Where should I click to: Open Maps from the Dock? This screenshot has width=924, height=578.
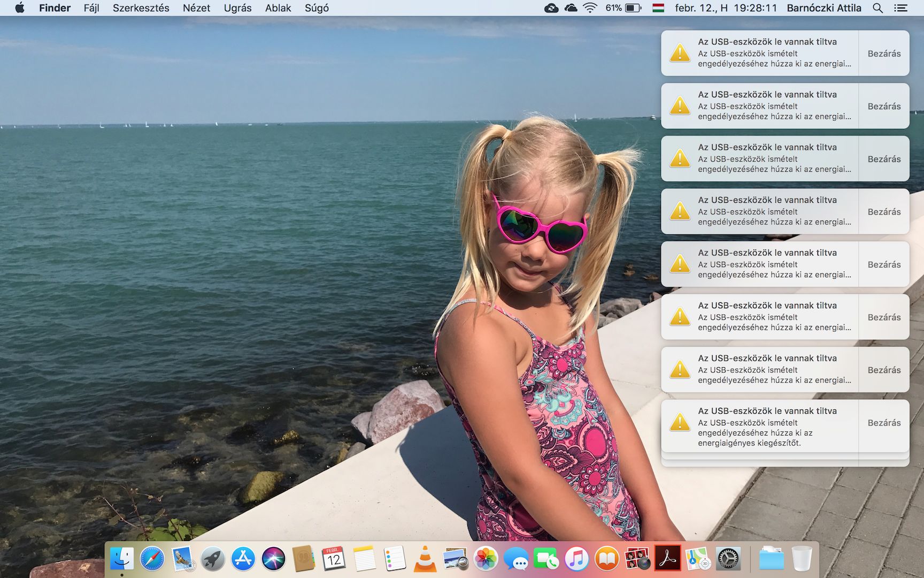(698, 559)
